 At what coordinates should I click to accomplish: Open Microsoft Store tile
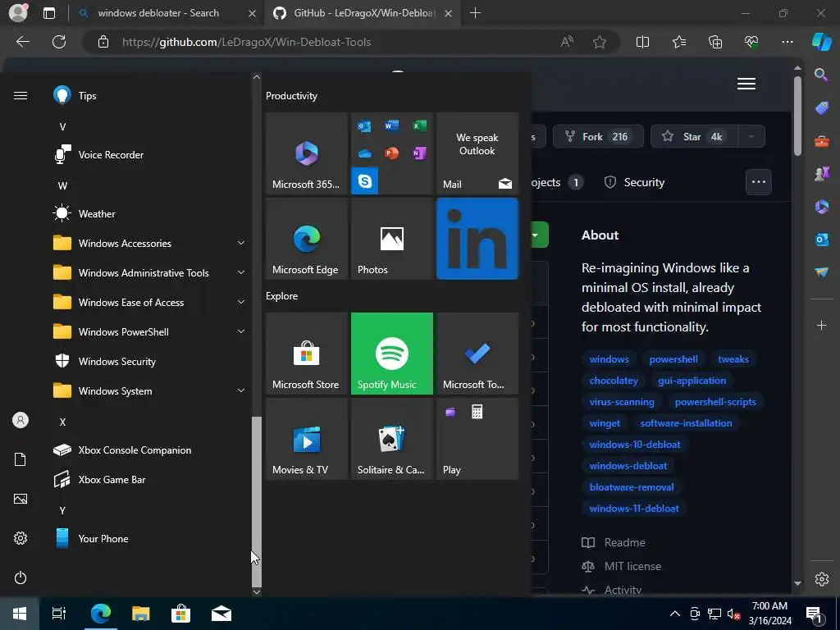(307, 354)
